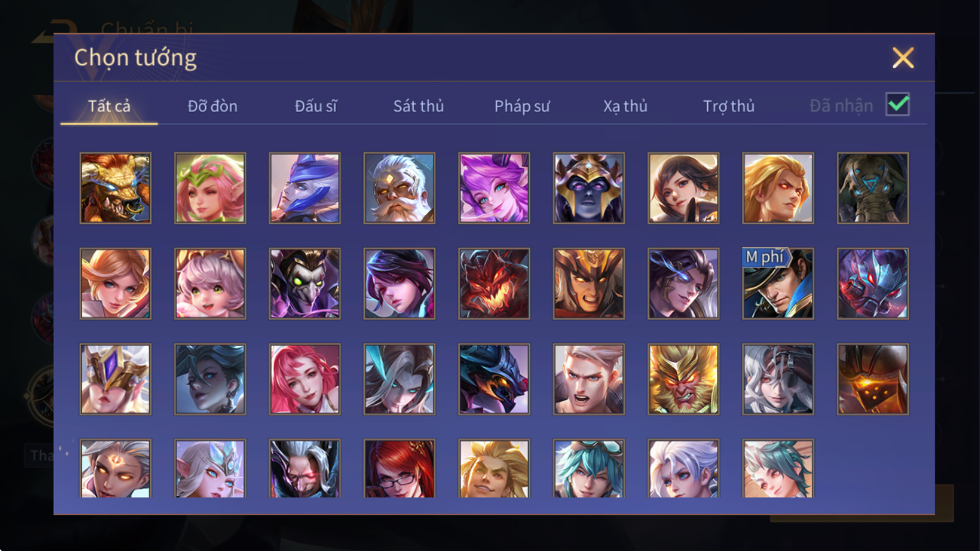Select the elephant warrior hero portrait
This screenshot has height=551, width=980.
point(873,188)
